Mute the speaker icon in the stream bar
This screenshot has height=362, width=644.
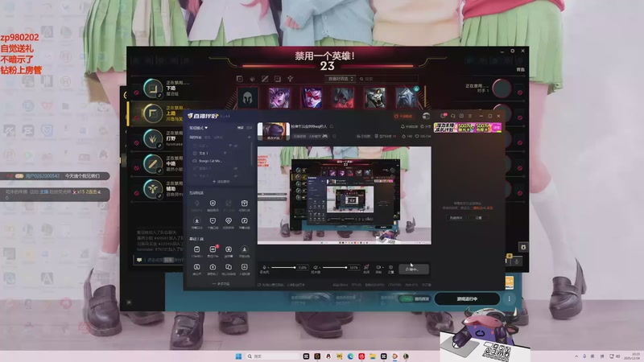click(316, 268)
